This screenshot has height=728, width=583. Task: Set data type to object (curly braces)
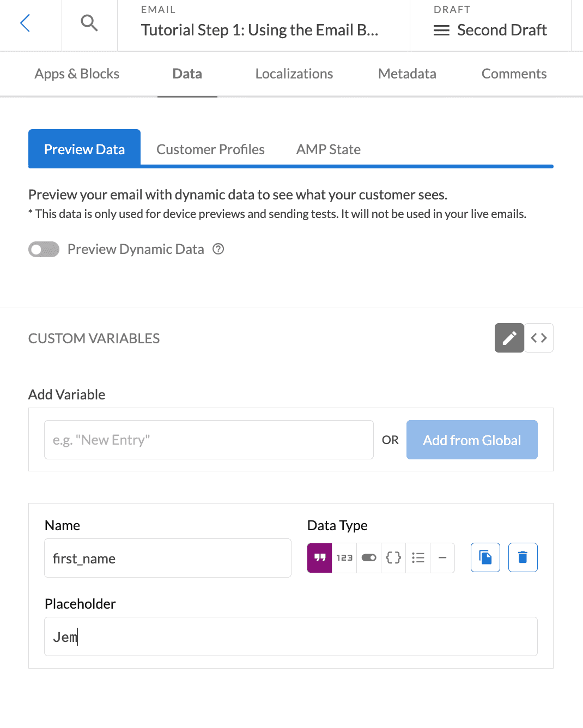(393, 557)
